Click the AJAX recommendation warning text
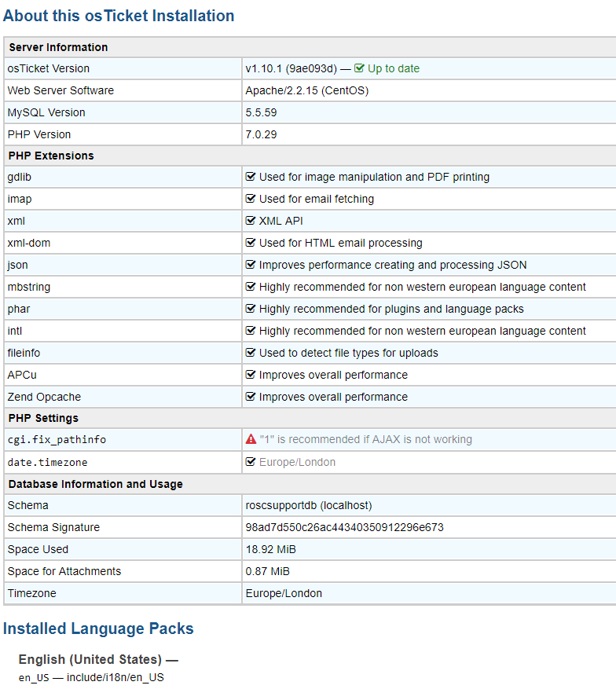This screenshot has width=616, height=689. (x=365, y=439)
